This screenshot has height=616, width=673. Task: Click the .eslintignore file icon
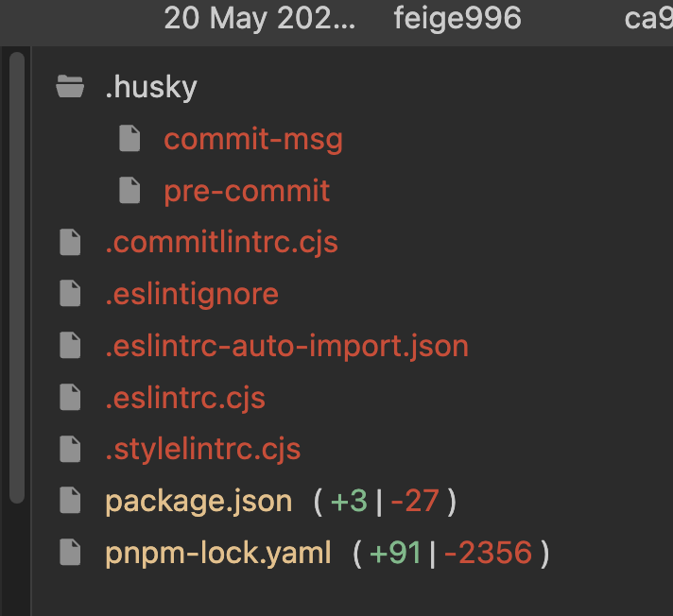coord(70,294)
